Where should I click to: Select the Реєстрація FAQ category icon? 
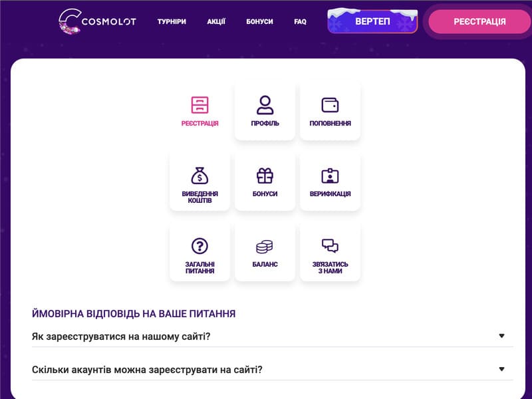[199, 110]
